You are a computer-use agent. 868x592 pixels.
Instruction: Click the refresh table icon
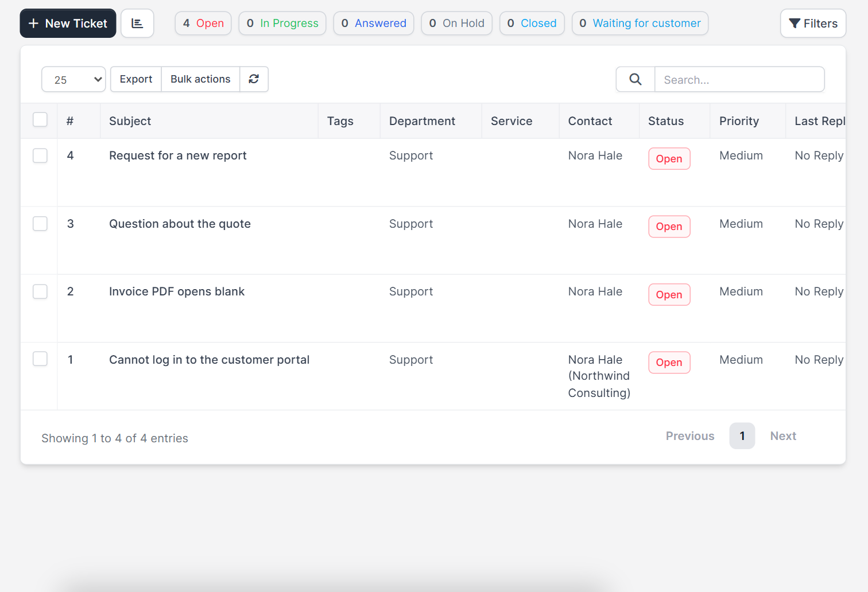pos(254,79)
